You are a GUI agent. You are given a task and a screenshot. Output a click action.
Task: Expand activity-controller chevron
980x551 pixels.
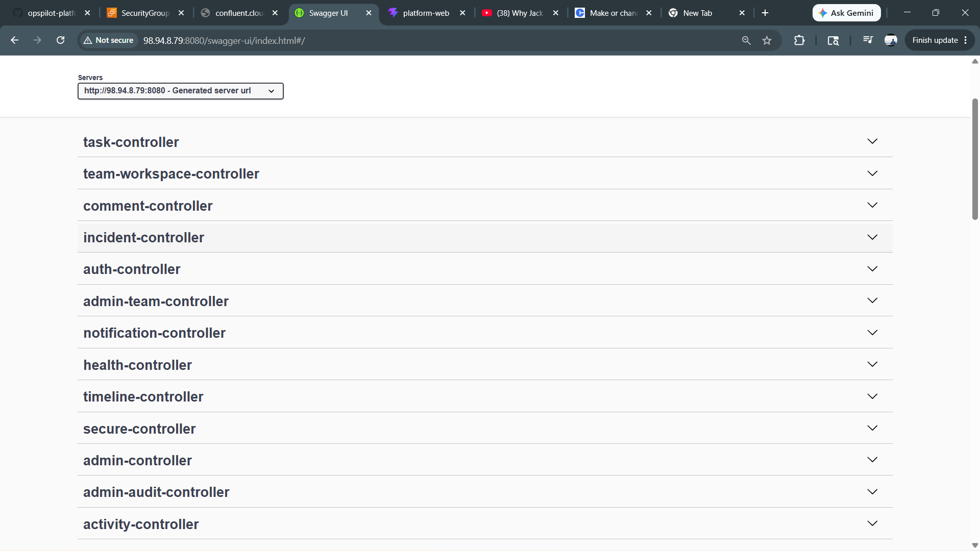[x=872, y=523]
